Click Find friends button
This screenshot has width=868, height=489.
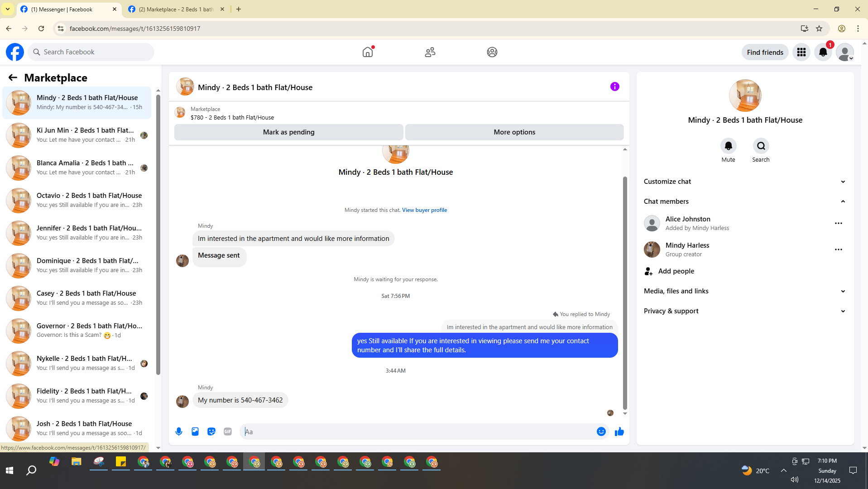(x=765, y=52)
